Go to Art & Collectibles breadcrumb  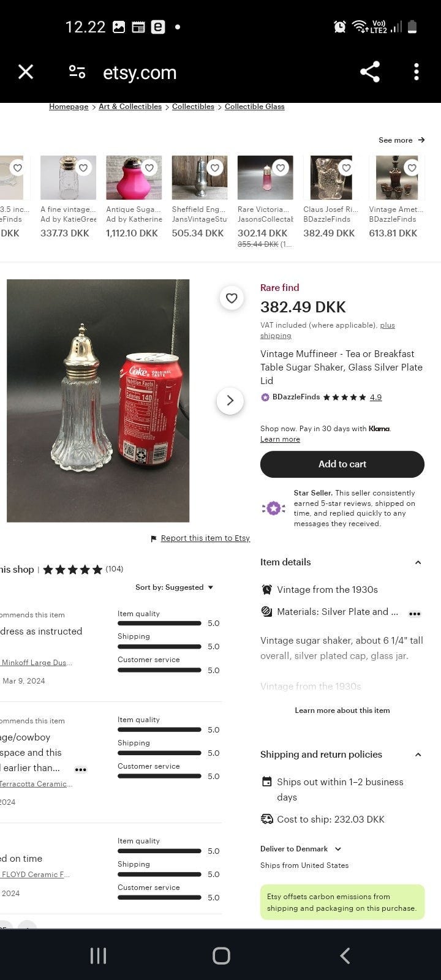point(130,107)
